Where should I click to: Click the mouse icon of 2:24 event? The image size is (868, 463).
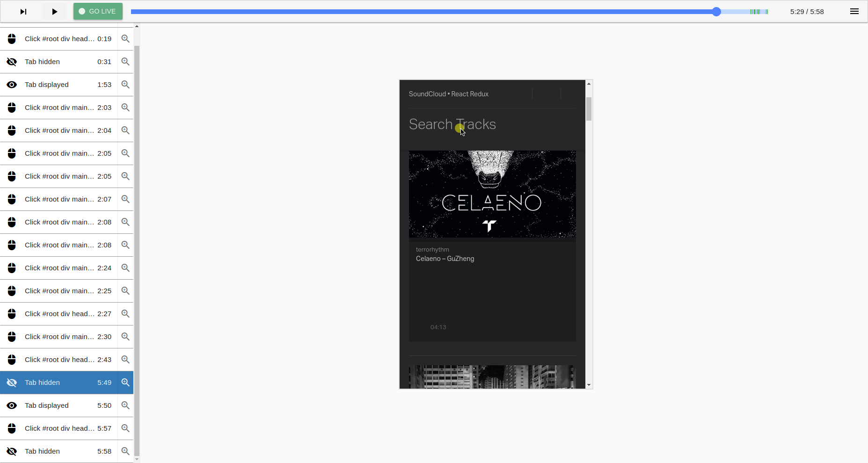12,268
